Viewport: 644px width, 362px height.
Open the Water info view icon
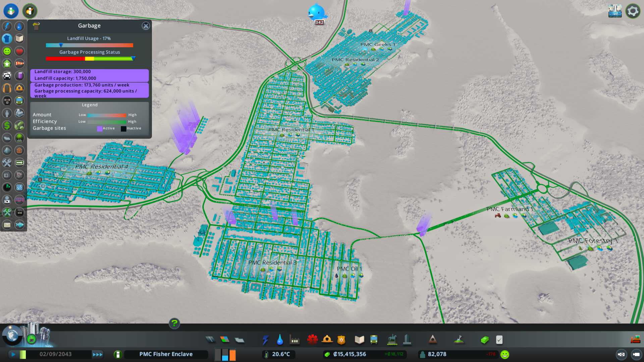[19, 26]
